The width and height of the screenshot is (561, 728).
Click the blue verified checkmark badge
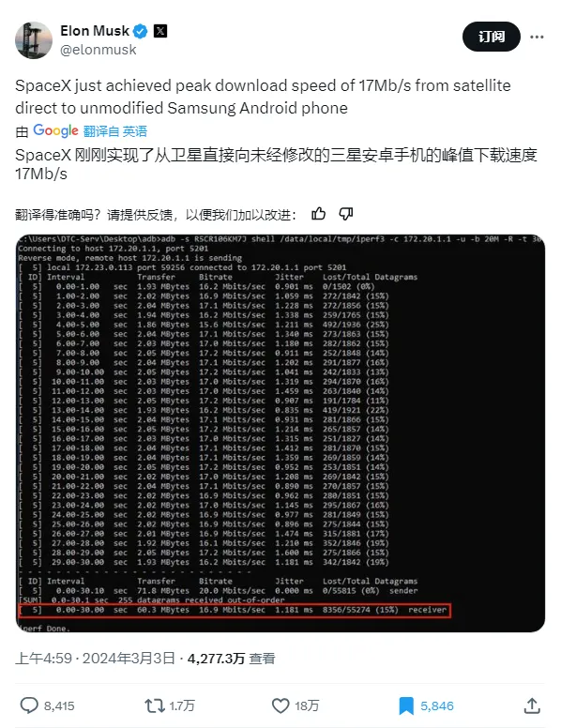pos(141,31)
